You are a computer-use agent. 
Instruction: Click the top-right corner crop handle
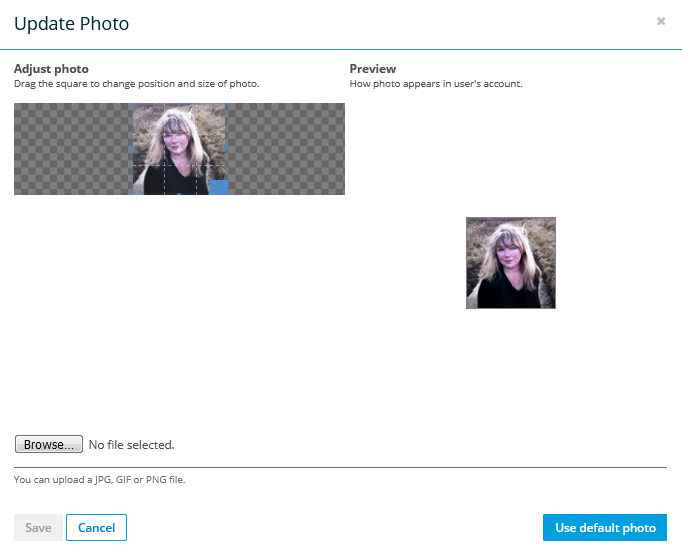pyautogui.click(x=226, y=105)
